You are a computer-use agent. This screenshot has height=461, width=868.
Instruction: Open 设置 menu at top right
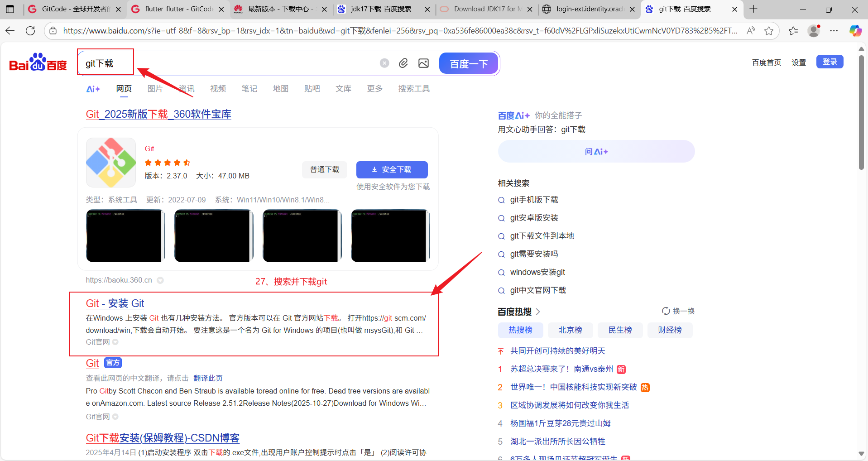[799, 62]
